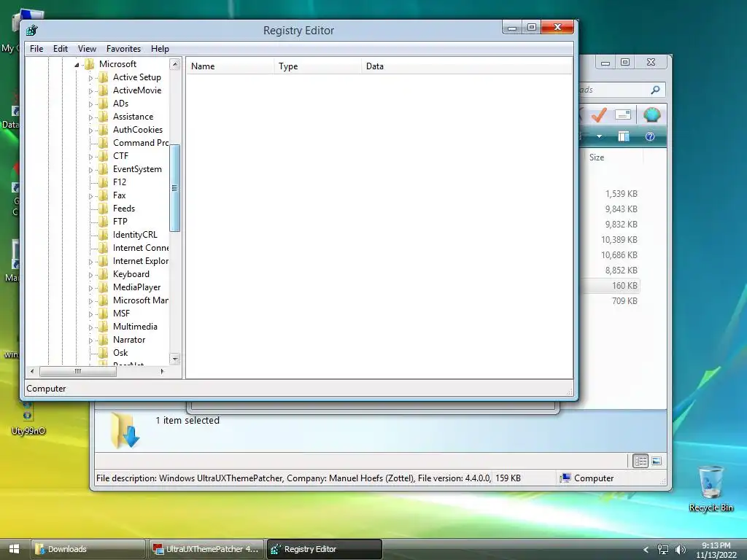Viewport: 747px width, 560px height.
Task: Click the volume speaker tray icon
Action: point(681,550)
